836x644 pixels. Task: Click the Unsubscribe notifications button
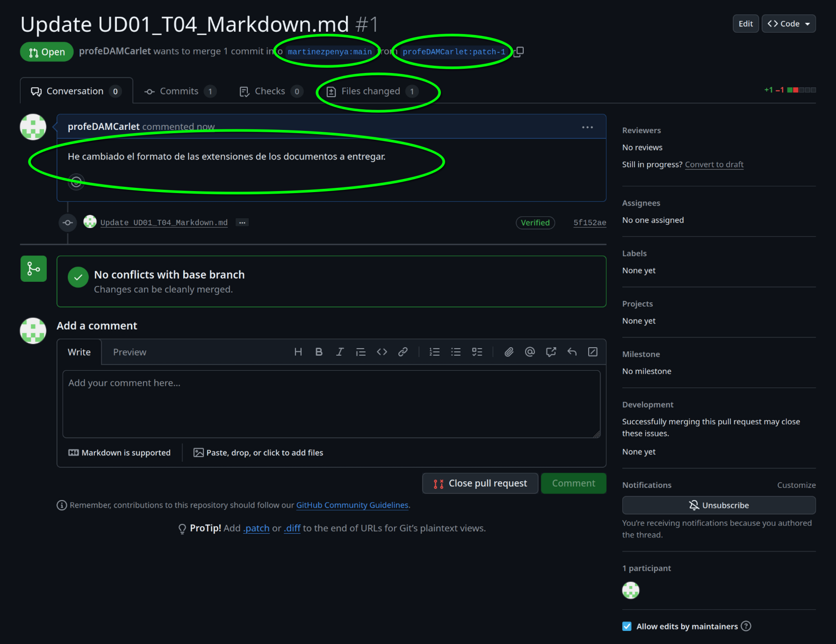tap(719, 505)
